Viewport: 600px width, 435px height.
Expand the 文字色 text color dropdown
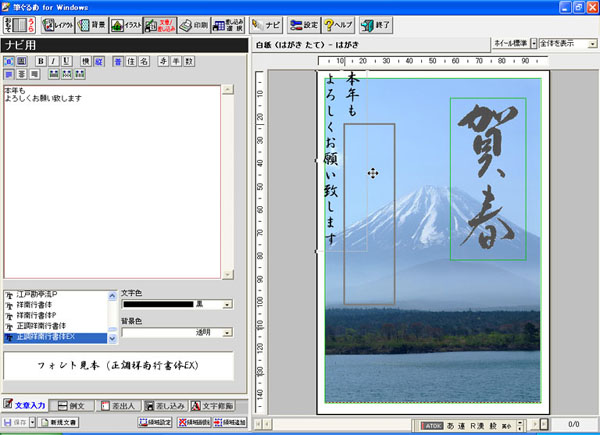point(228,304)
